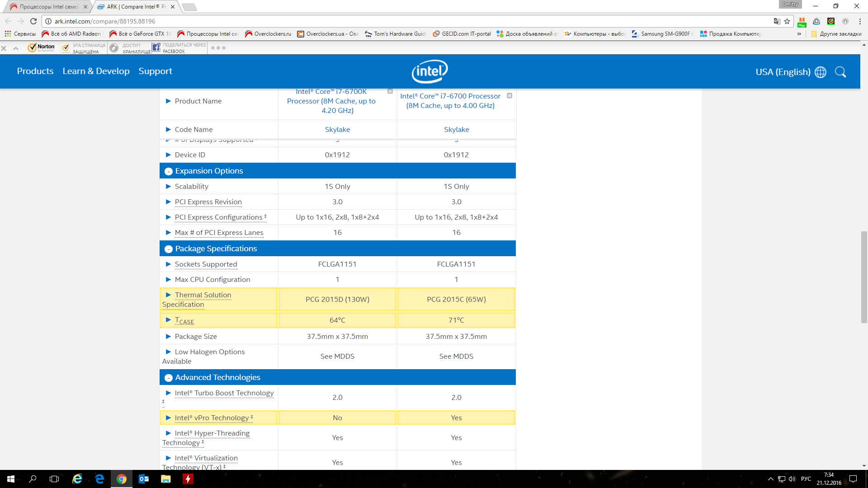Open File Explorer from the taskbar
Image resolution: width=868 pixels, height=488 pixels.
[x=165, y=479]
